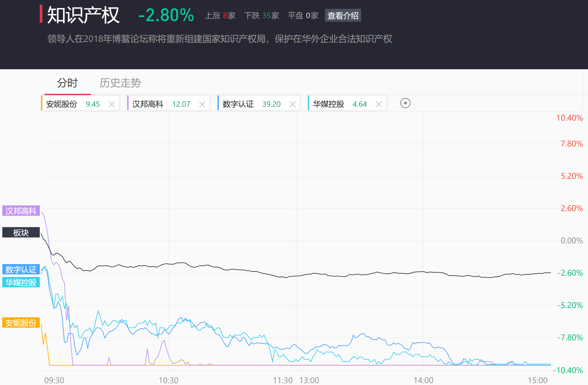Remove 汉邦高科 chip using its X icon
Viewport: 588px width, 385px height.
[202, 104]
